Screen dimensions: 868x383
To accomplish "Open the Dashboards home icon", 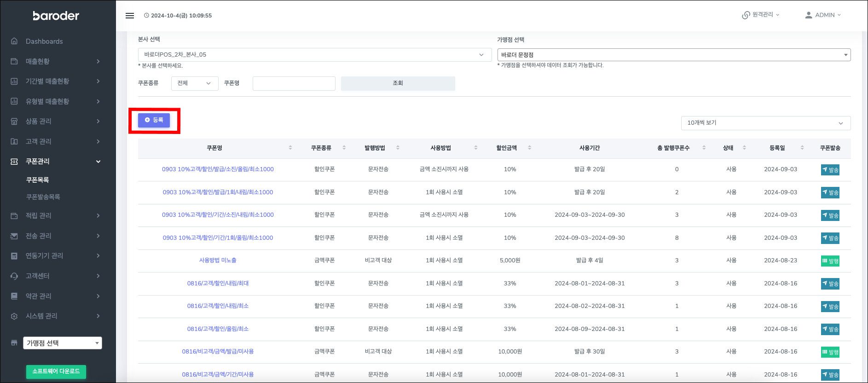I will 14,41.
